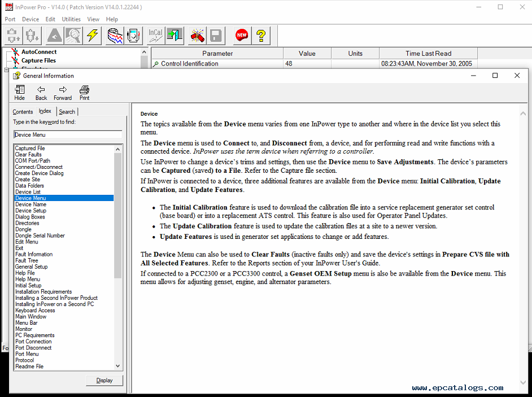Click the device tree scroll-up arrow
This screenshot has width=532, height=397.
coord(144,52)
